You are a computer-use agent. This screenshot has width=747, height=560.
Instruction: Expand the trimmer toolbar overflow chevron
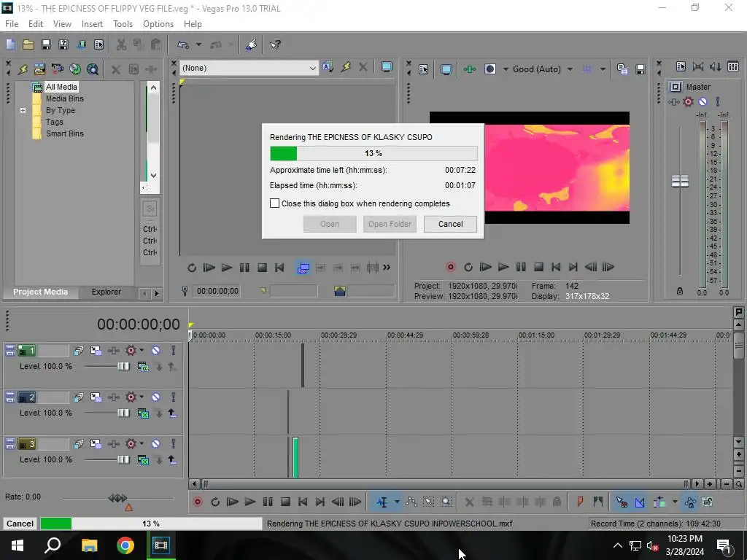point(387,268)
